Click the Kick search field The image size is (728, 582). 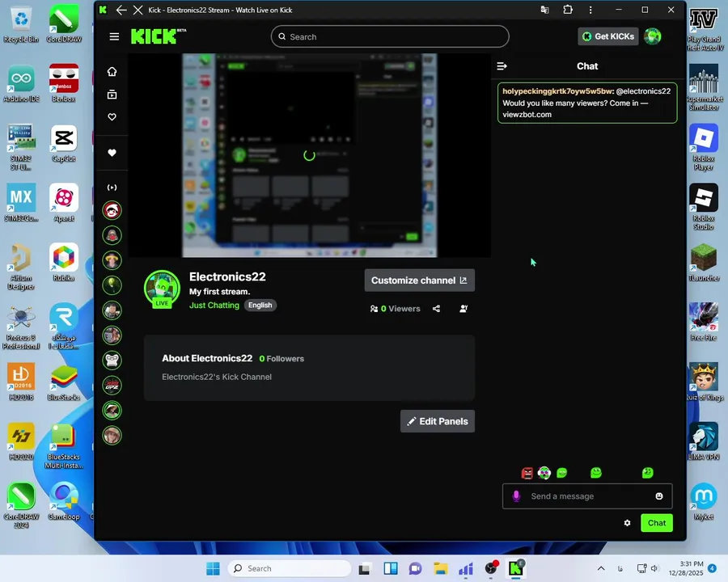390,36
